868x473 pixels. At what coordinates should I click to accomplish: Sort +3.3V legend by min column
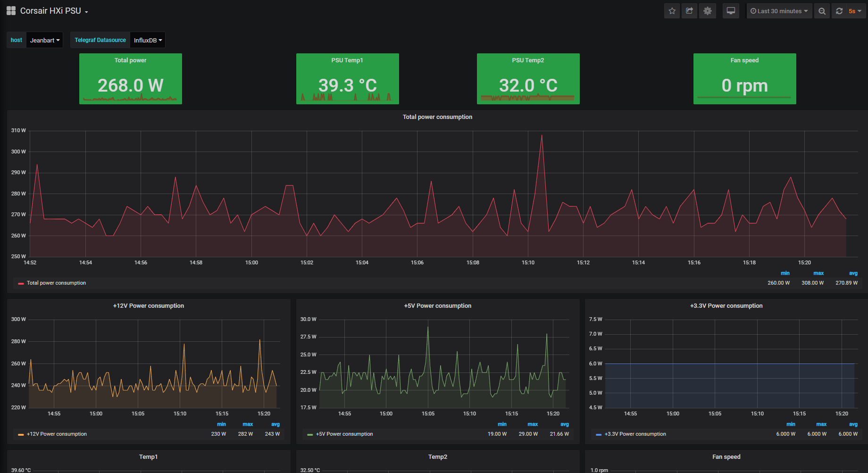(791, 424)
